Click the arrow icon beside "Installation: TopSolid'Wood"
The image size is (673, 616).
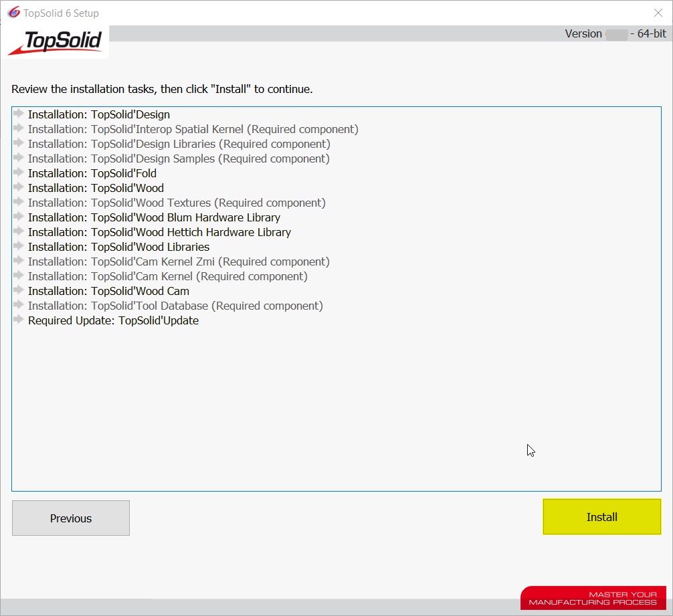coord(19,187)
